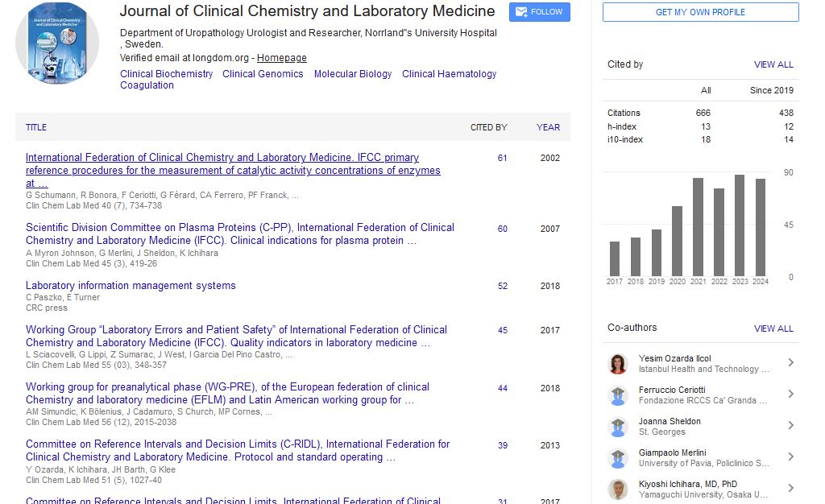Image resolution: width=825 pixels, height=504 pixels.
Task: View all Co-authors
Action: click(x=773, y=328)
